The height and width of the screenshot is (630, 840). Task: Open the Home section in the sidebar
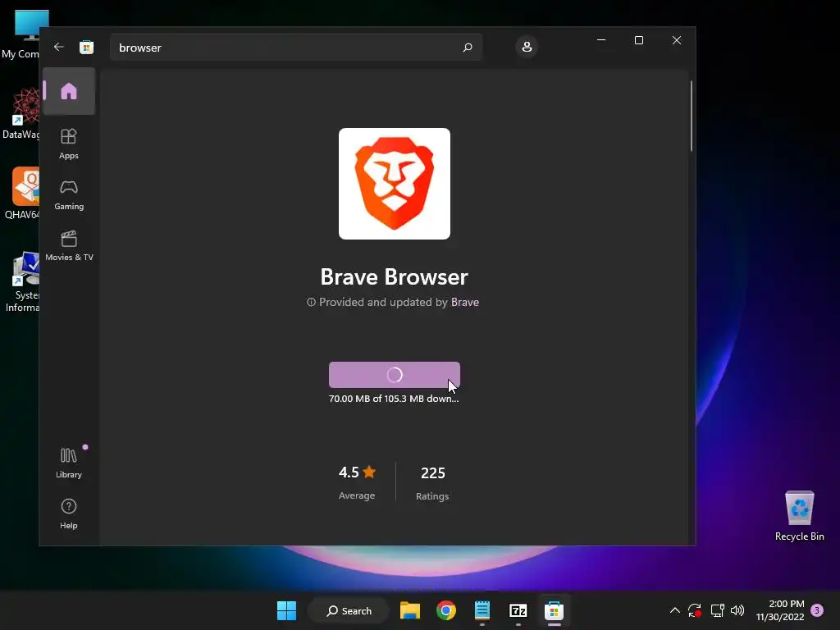click(x=69, y=91)
